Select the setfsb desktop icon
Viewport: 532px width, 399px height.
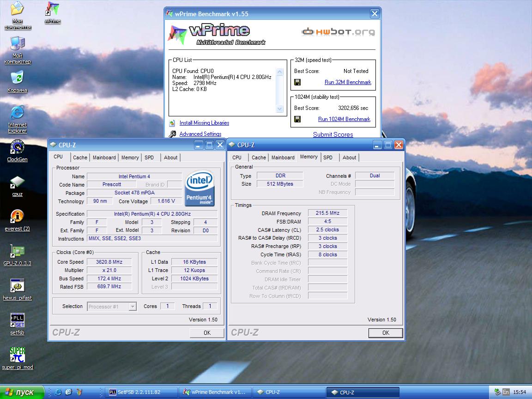coord(17,324)
